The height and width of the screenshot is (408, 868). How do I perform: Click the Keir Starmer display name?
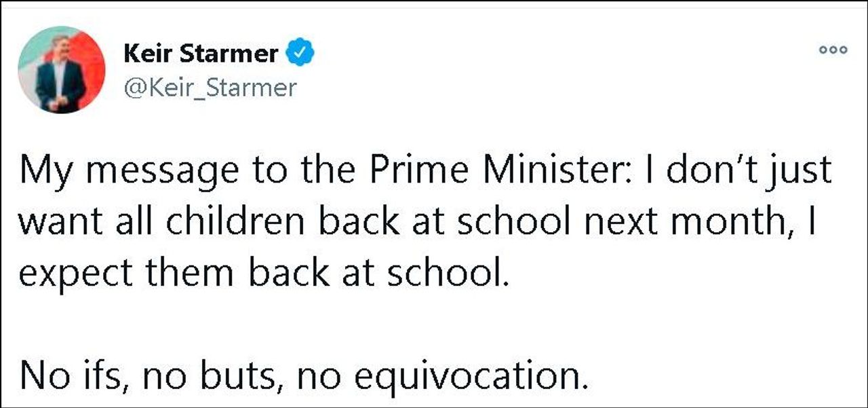(x=200, y=54)
